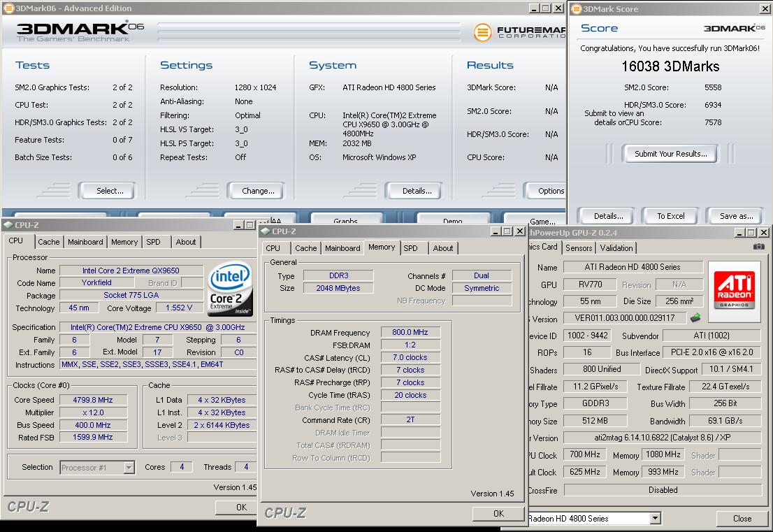Click the Code Name Yorkfield value
This screenshot has height=532, width=773.
(96, 282)
